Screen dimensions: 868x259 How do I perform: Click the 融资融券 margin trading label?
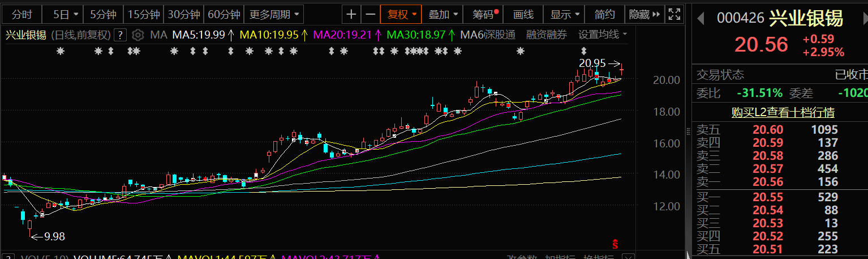click(x=546, y=35)
